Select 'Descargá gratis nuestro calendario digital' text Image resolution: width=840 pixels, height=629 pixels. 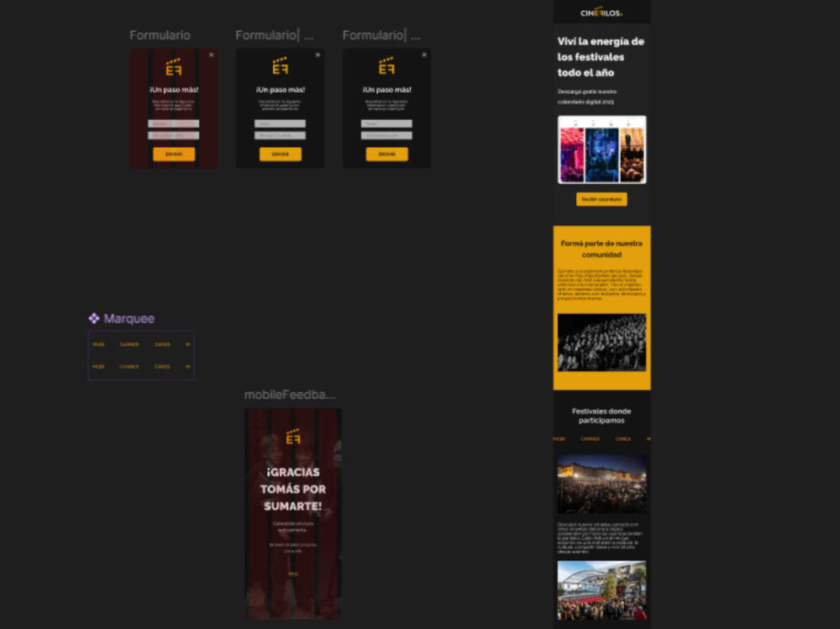pyautogui.click(x=586, y=97)
